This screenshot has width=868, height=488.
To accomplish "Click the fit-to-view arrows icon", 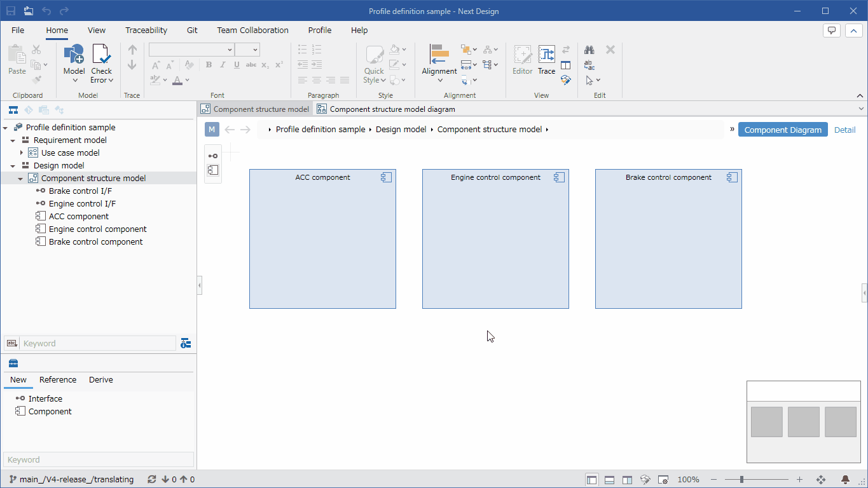I will click(821, 480).
